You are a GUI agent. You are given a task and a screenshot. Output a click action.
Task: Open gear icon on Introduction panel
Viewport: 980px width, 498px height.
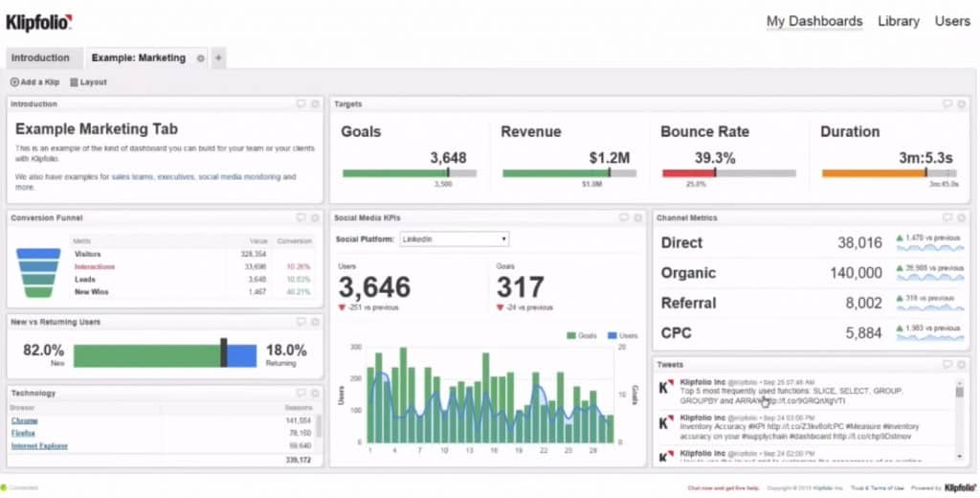pos(315,103)
